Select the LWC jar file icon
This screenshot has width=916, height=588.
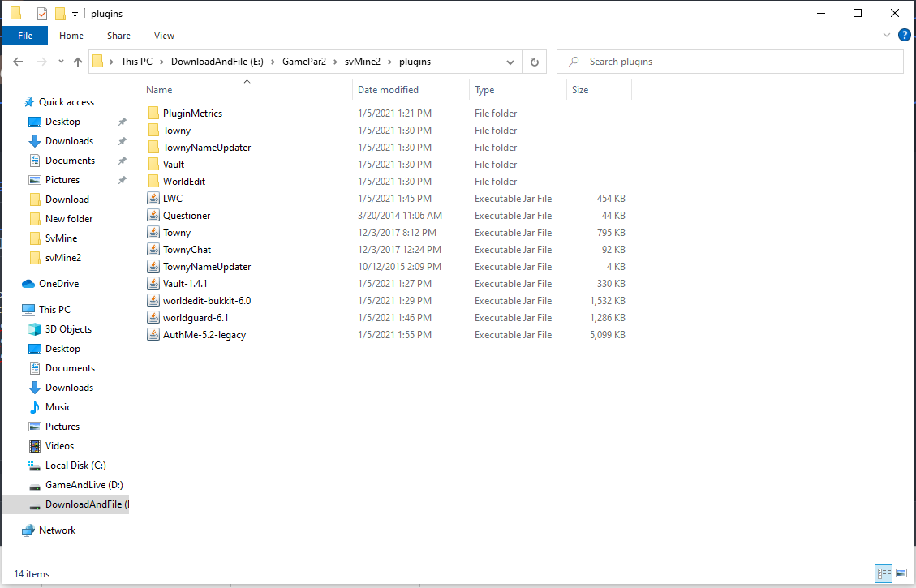[153, 199]
